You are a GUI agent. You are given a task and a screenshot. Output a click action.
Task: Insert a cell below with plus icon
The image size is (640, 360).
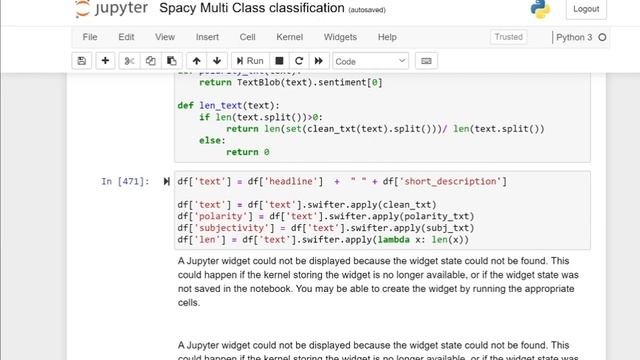(105, 61)
